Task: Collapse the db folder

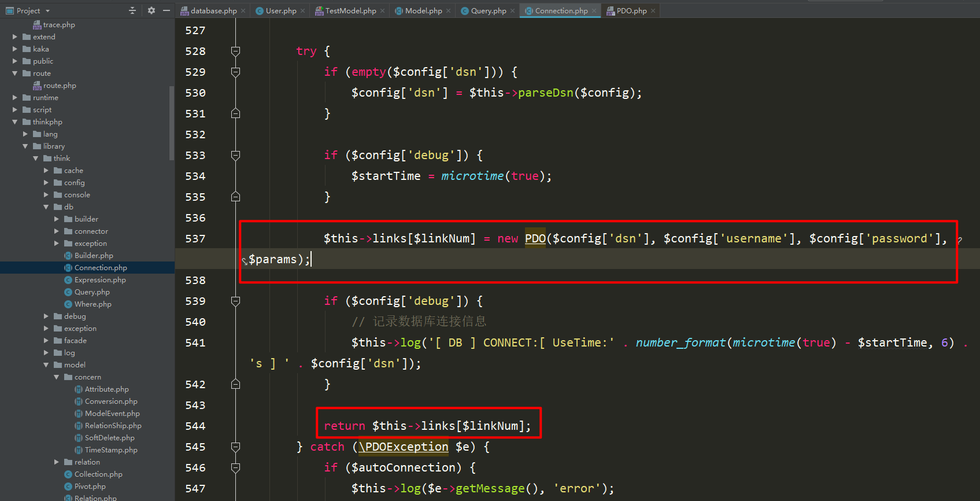Action: [x=46, y=207]
